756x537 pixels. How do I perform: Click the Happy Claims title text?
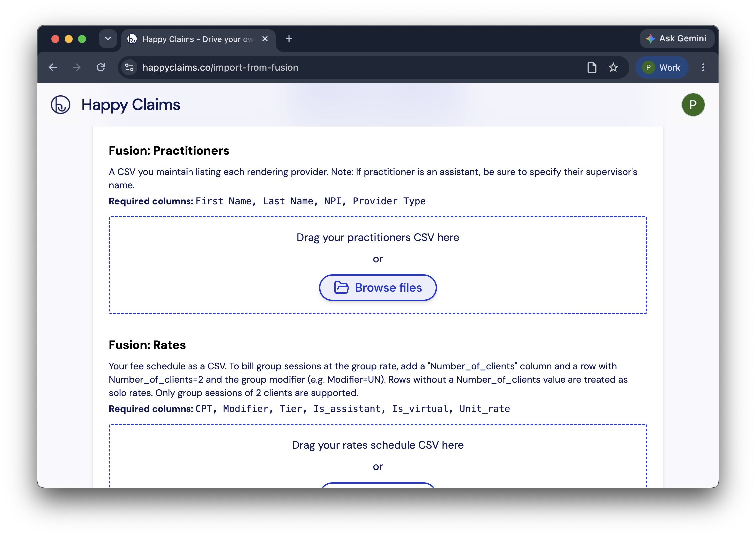pyautogui.click(x=131, y=105)
